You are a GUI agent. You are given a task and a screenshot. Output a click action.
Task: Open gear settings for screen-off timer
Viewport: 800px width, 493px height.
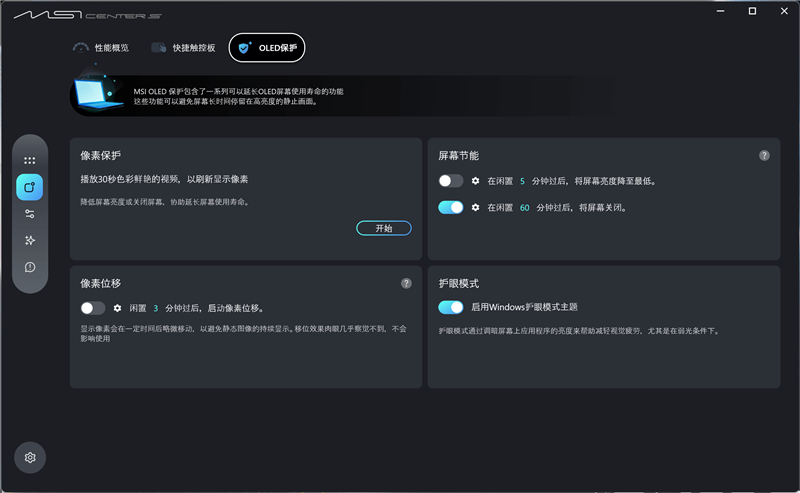click(x=476, y=207)
